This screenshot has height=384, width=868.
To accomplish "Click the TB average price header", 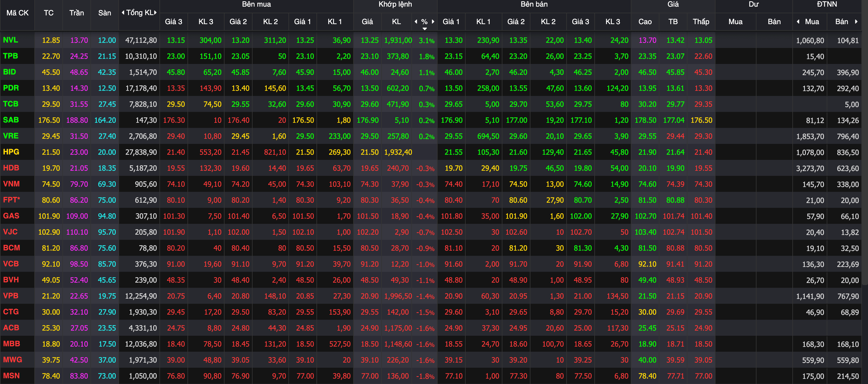I will 673,22.
